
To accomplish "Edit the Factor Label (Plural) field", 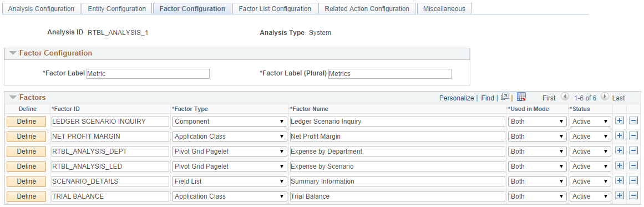I will (x=390, y=73).
